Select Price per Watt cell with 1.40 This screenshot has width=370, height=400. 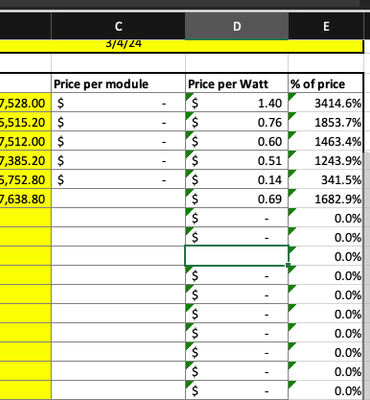pos(237,103)
